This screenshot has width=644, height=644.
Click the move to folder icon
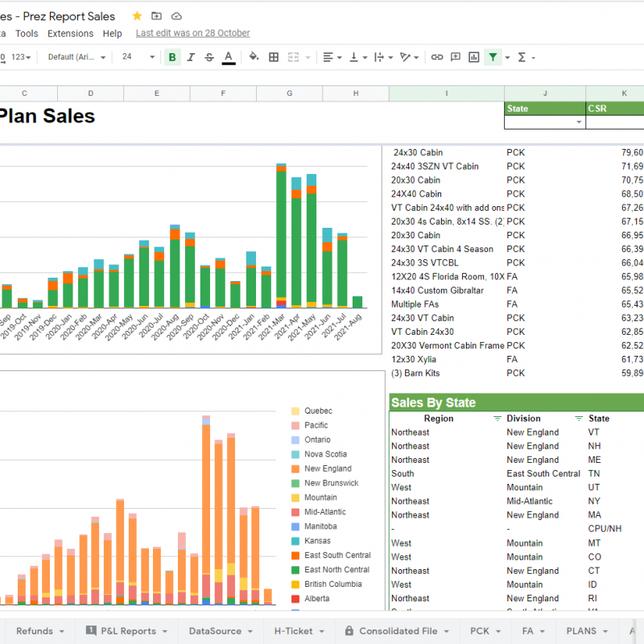pos(156,16)
